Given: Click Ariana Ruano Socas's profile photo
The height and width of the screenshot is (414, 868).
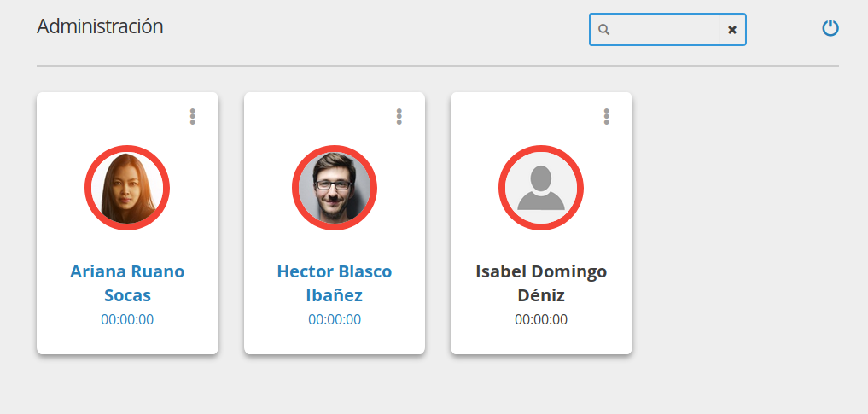Looking at the screenshot, I should pyautogui.click(x=127, y=188).
